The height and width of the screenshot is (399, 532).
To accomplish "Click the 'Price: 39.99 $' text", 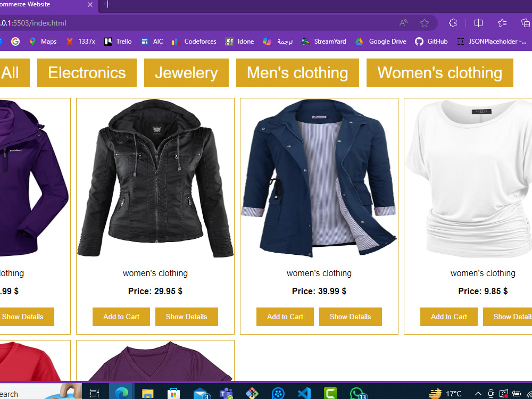I will point(319,291).
